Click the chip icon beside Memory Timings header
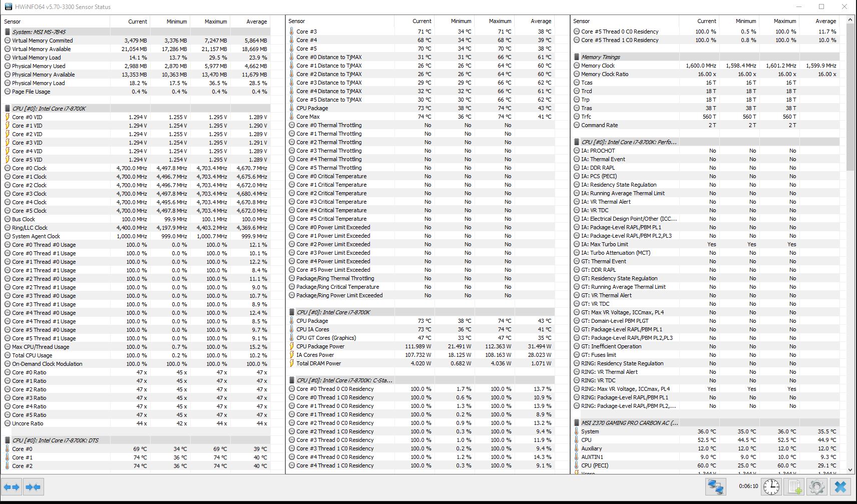 click(577, 57)
